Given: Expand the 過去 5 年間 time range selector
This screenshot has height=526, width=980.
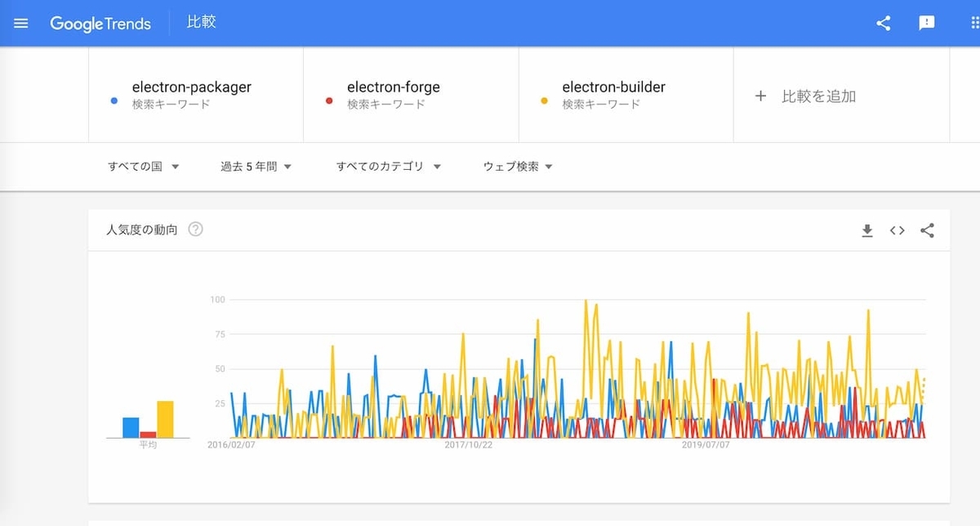Looking at the screenshot, I should [256, 166].
